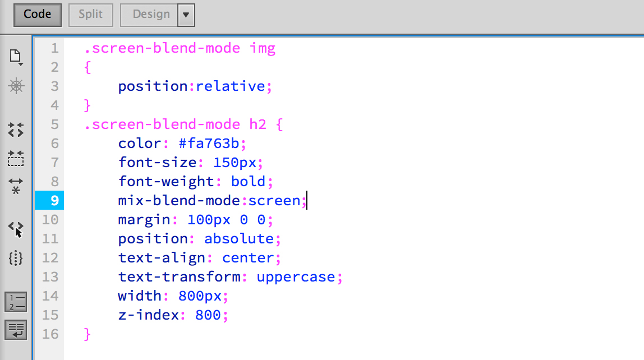Click the Format Source Code icon
Image resolution: width=644 pixels, height=360 pixels.
point(16,330)
